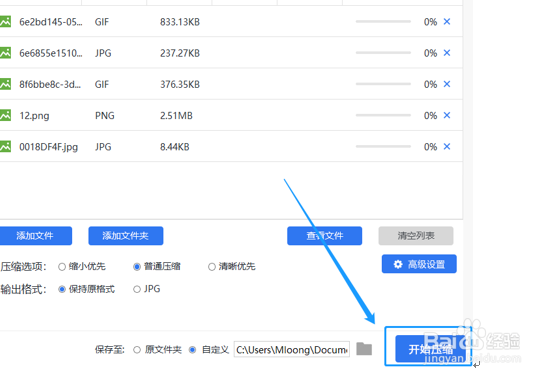Select file name 6e6855e1510...

51,53
